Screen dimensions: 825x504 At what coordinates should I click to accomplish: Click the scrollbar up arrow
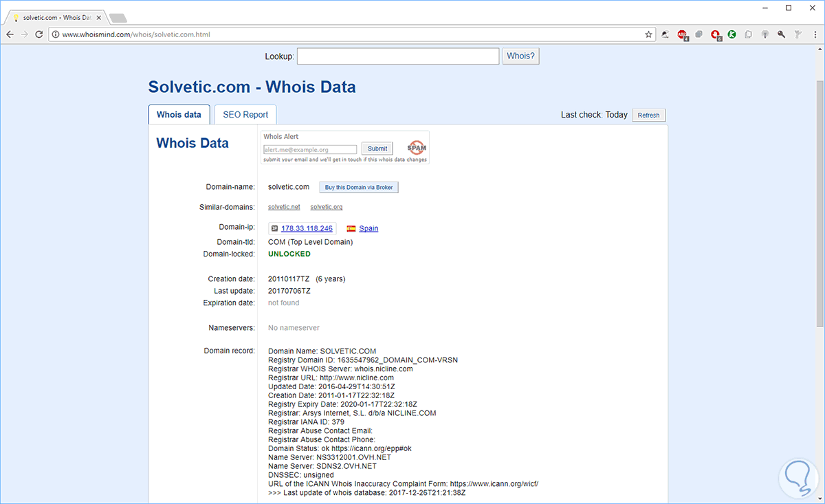(x=819, y=50)
